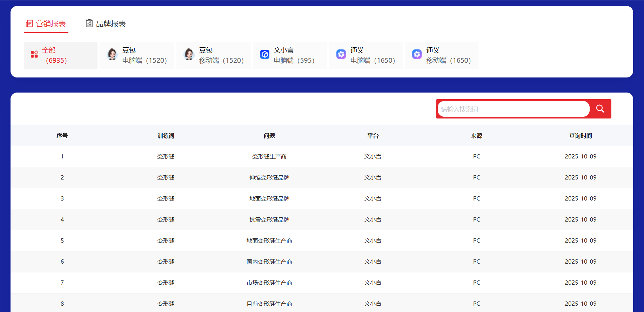Click the red magnifier search button
The image size is (644, 312).
pos(600,109)
